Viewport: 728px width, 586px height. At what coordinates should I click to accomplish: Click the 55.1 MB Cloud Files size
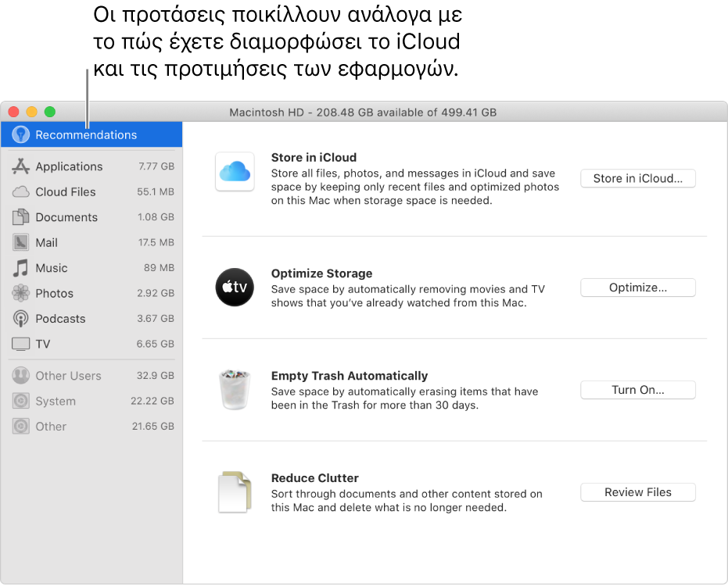click(x=156, y=191)
